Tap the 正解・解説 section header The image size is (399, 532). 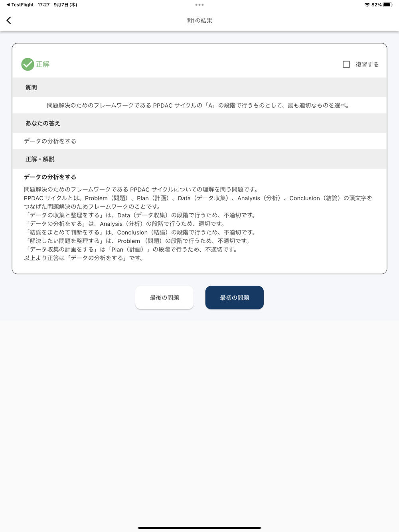[x=199, y=159]
